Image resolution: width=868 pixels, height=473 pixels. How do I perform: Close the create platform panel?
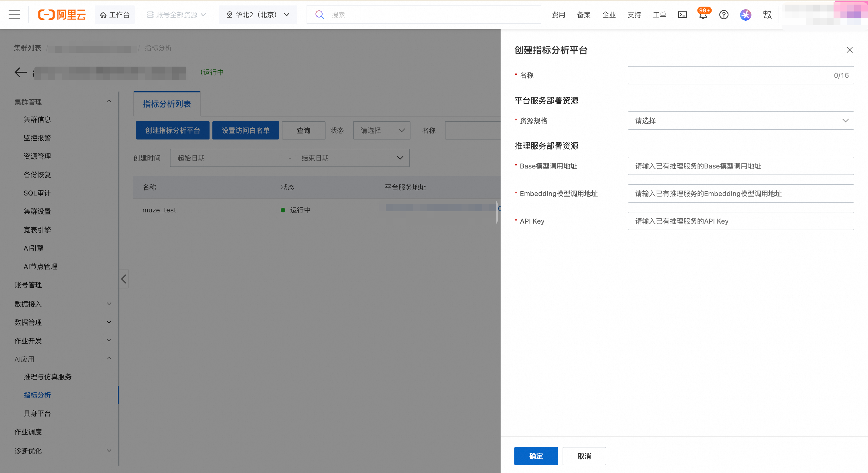point(849,50)
